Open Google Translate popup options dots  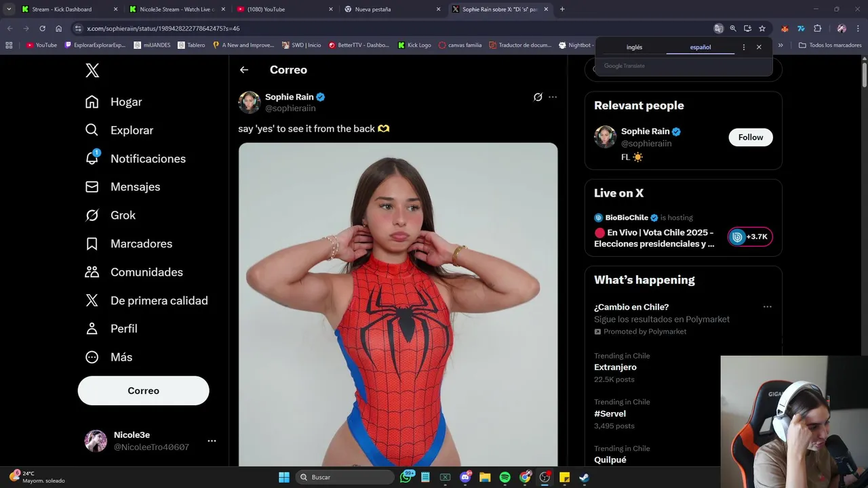pyautogui.click(x=744, y=47)
